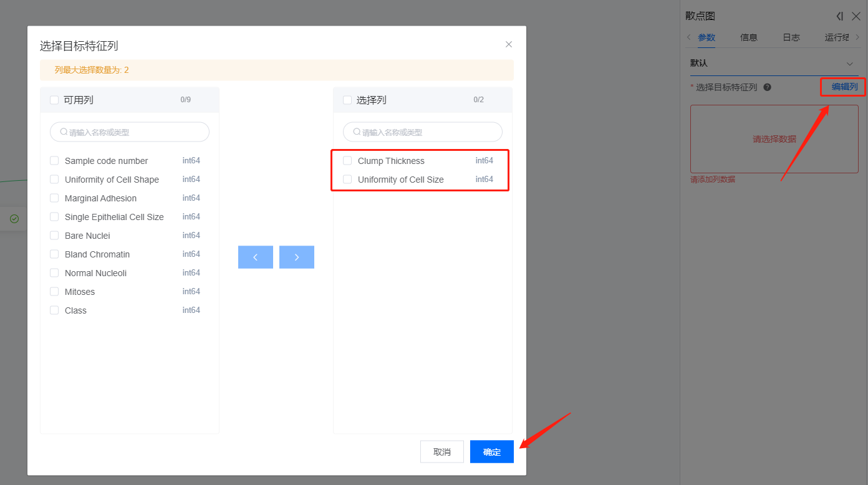Check Mitoses column

(x=54, y=292)
